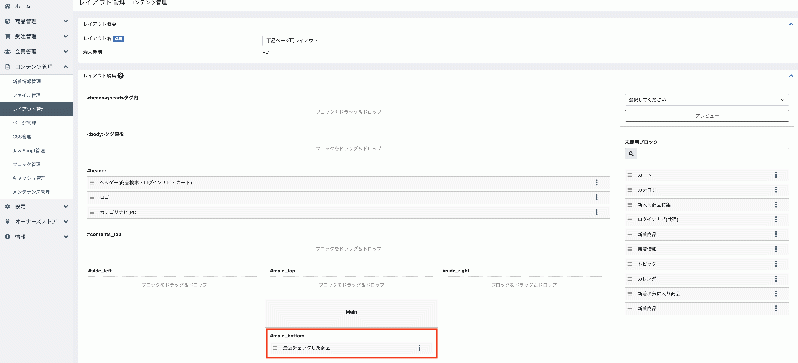Click drag handle of the main_bottom section block
Viewport: 798px width, 363px height.
coord(275,348)
